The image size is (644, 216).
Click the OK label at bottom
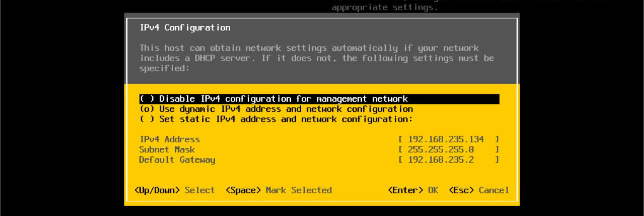[x=433, y=190]
